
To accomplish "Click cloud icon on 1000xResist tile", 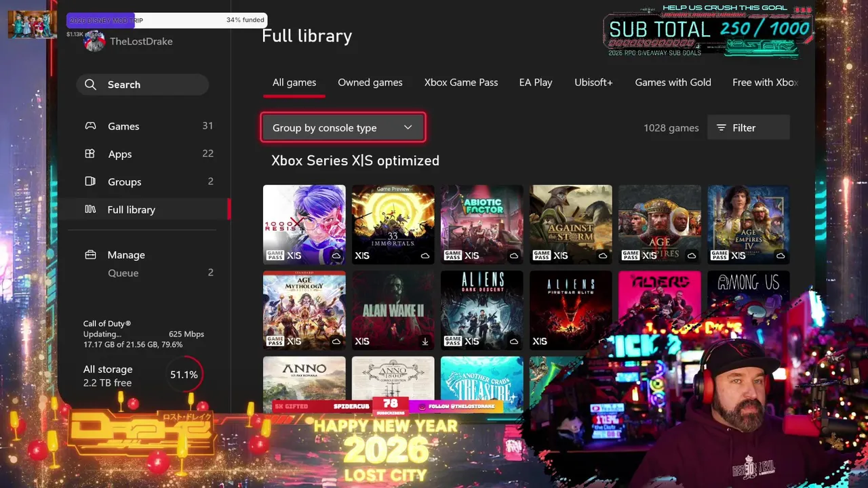I will coord(336,256).
